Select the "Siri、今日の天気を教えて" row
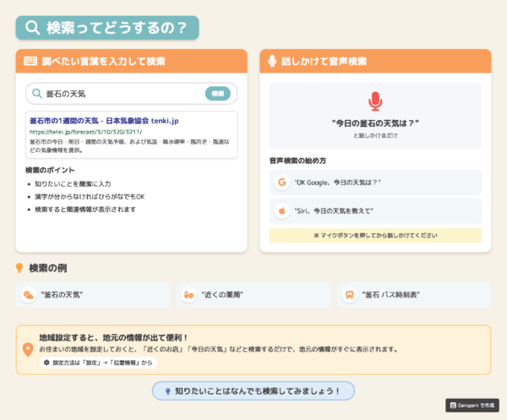This screenshot has height=420, width=507. click(x=375, y=210)
